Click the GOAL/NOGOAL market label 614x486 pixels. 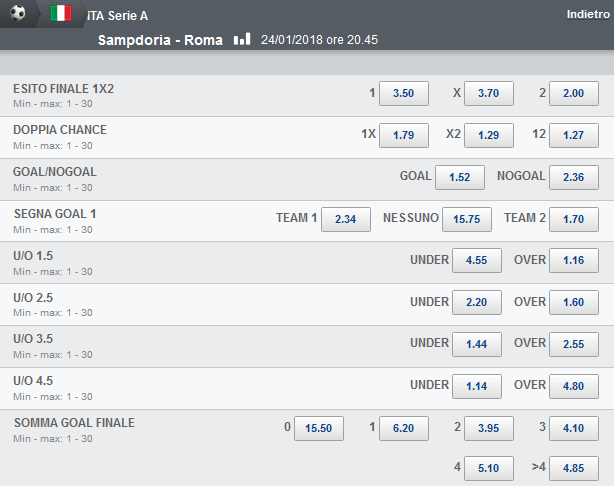coord(55,172)
